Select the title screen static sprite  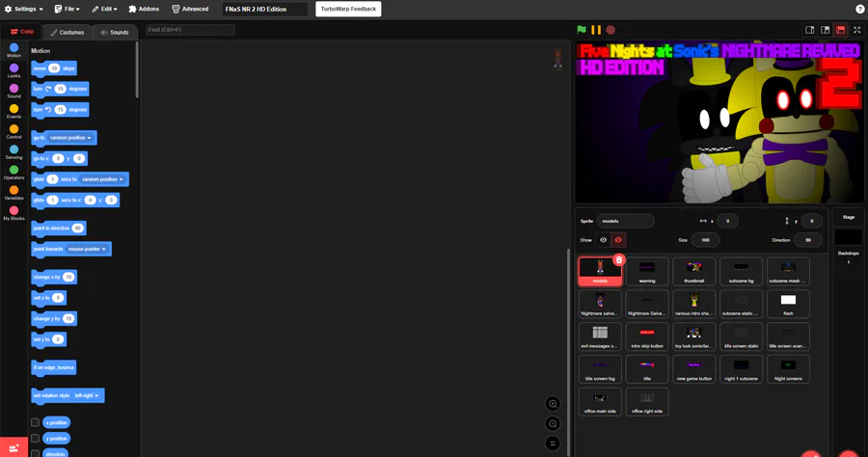pyautogui.click(x=742, y=336)
